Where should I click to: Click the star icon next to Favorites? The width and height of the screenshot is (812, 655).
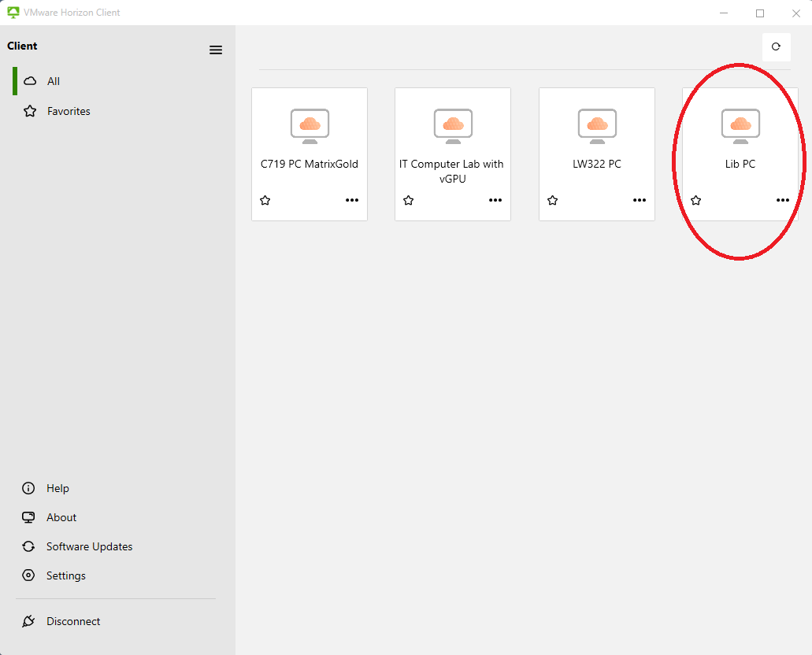pos(30,111)
